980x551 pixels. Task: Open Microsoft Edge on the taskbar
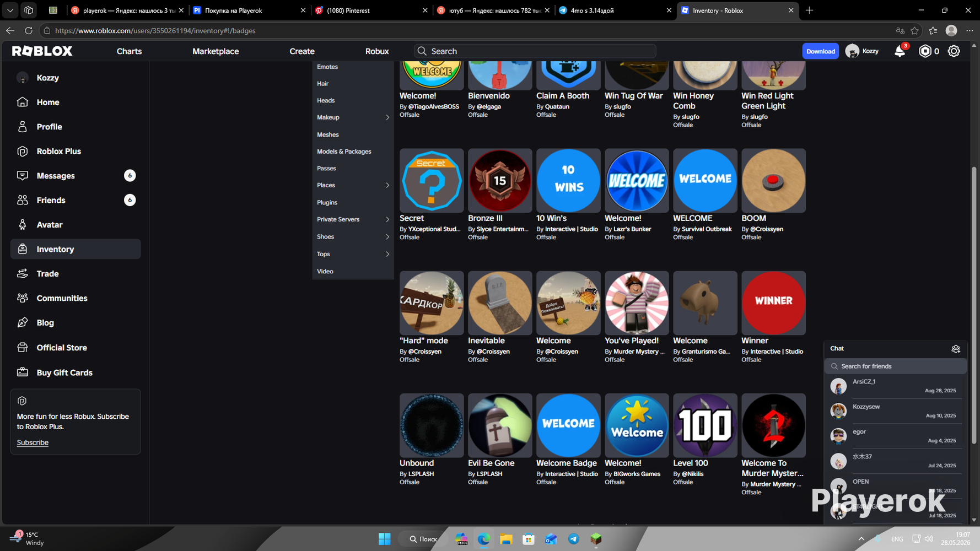(483, 539)
